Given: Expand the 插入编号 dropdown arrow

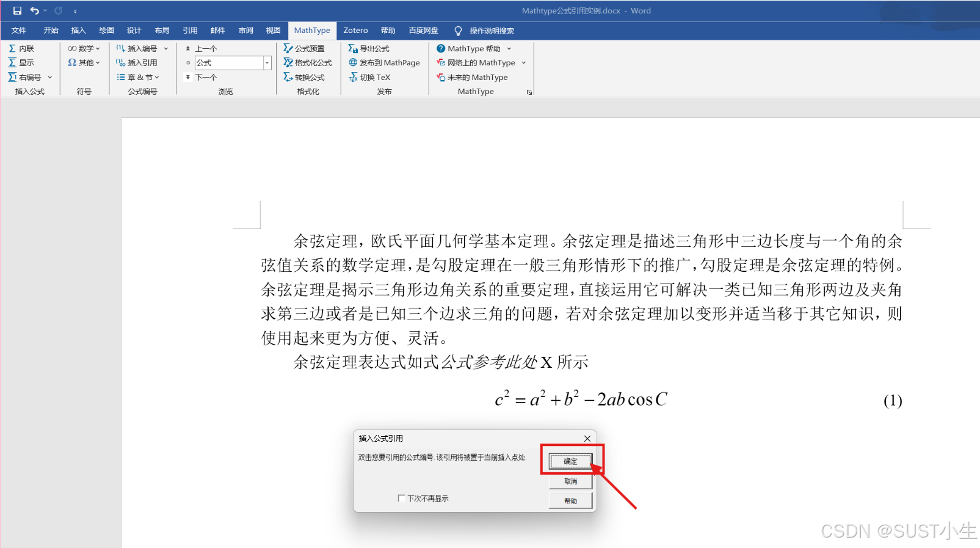Looking at the screenshot, I should 166,48.
